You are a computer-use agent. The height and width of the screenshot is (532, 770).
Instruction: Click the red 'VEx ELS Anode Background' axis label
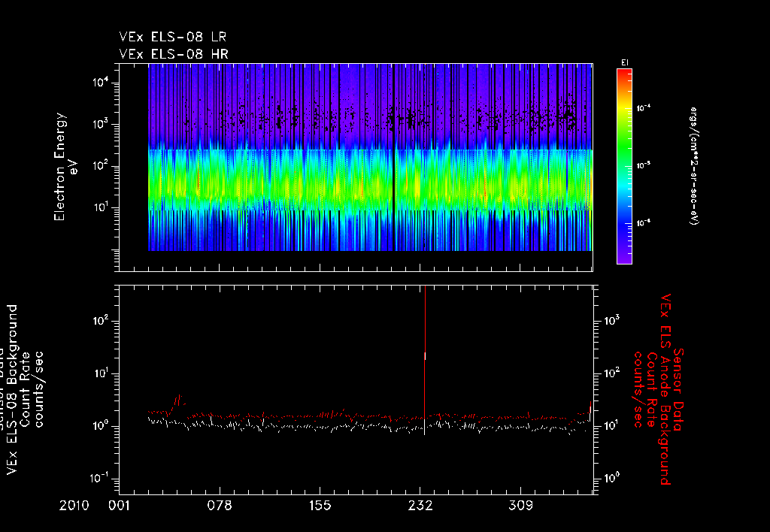[665, 389]
